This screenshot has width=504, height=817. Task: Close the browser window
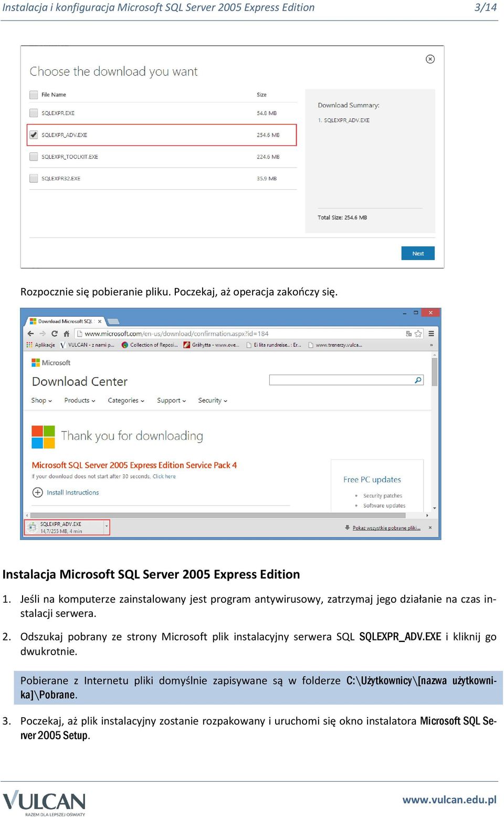point(430,313)
